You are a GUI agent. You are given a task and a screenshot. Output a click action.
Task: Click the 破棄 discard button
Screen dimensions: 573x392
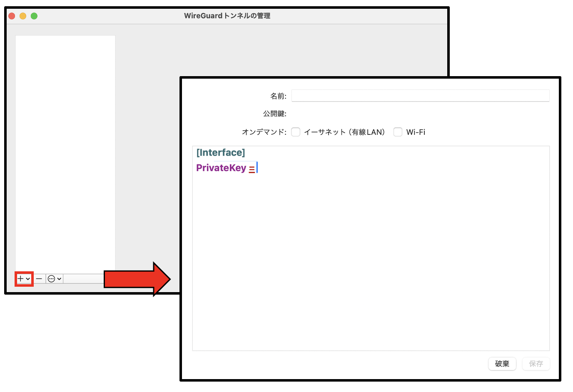502,363
